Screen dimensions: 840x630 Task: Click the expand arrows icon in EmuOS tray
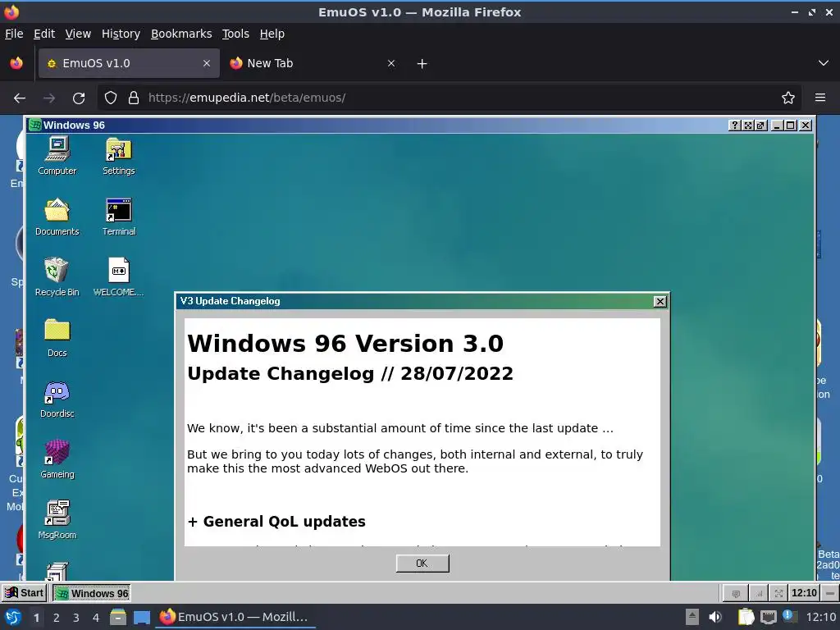[x=778, y=593]
